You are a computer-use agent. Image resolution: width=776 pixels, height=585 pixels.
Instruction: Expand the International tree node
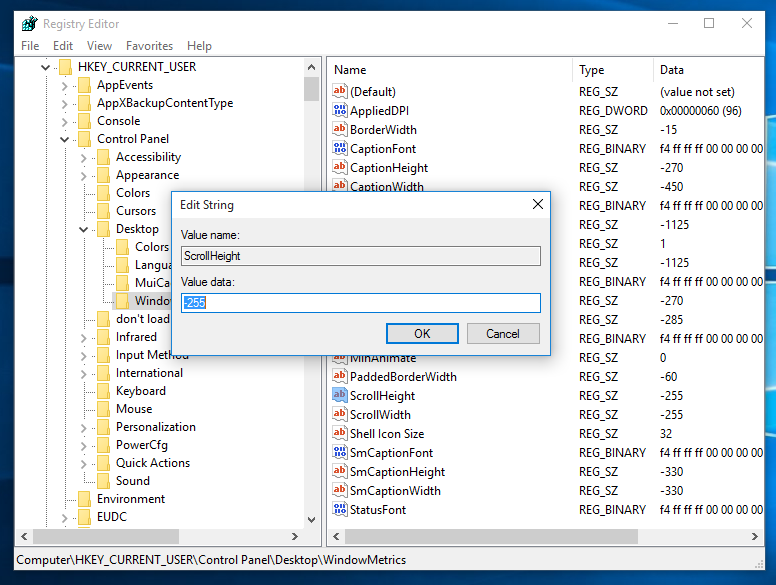point(83,374)
